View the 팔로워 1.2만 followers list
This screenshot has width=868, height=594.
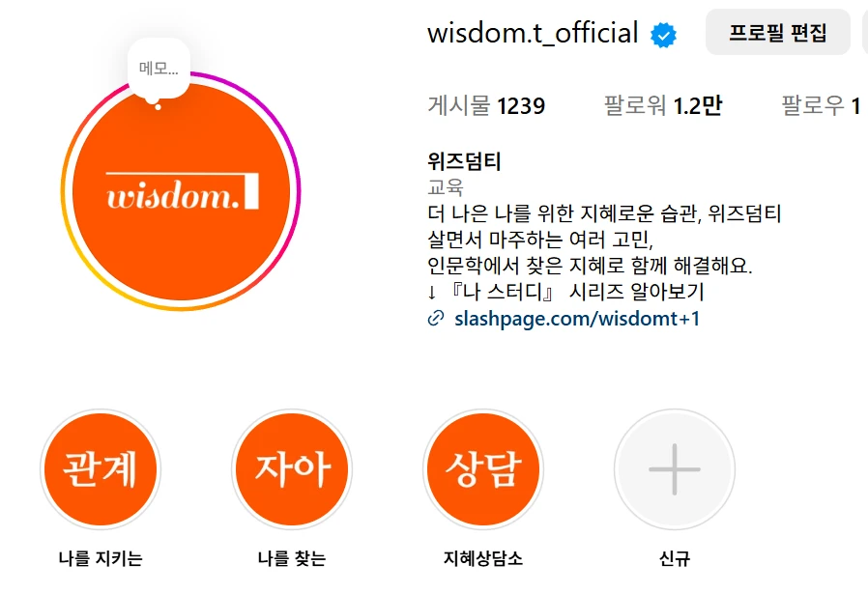pos(663,105)
